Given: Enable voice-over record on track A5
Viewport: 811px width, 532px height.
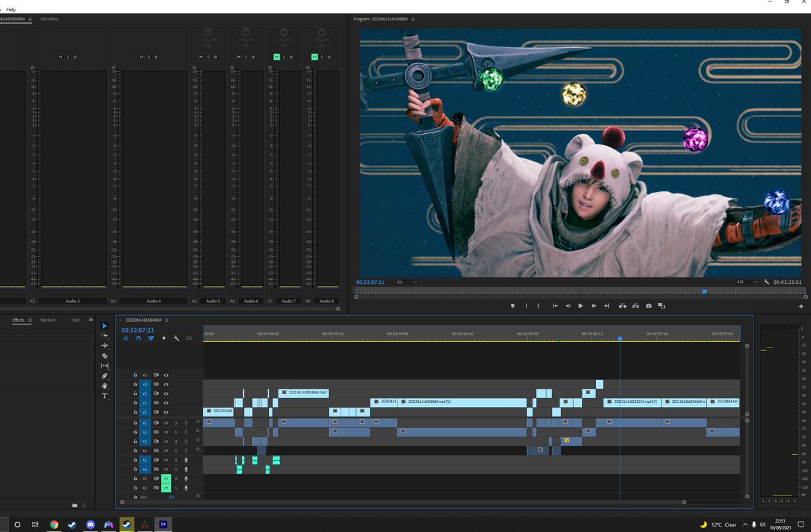Looking at the screenshot, I should tap(187, 460).
